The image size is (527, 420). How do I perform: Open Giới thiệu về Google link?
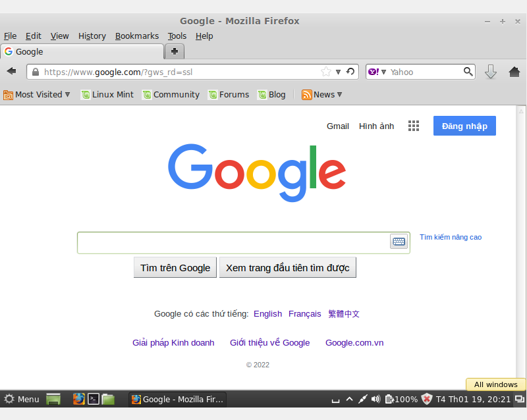(x=270, y=343)
